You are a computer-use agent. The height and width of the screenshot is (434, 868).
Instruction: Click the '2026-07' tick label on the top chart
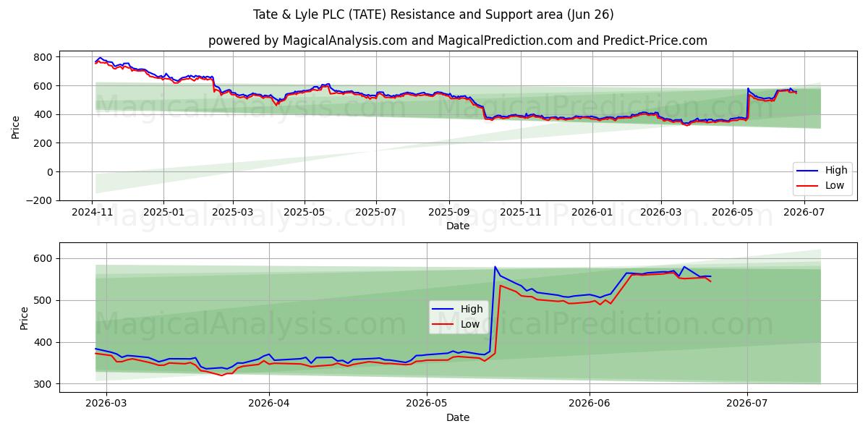coord(804,212)
